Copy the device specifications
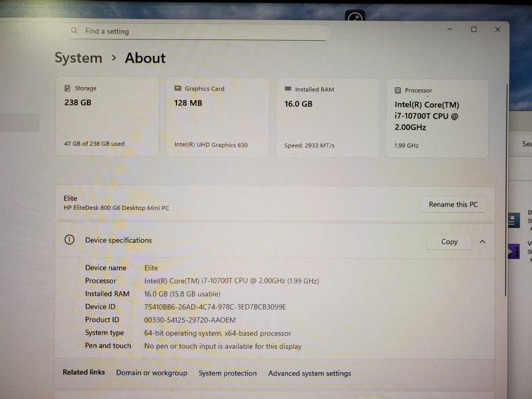The width and height of the screenshot is (532, 399). click(x=449, y=242)
